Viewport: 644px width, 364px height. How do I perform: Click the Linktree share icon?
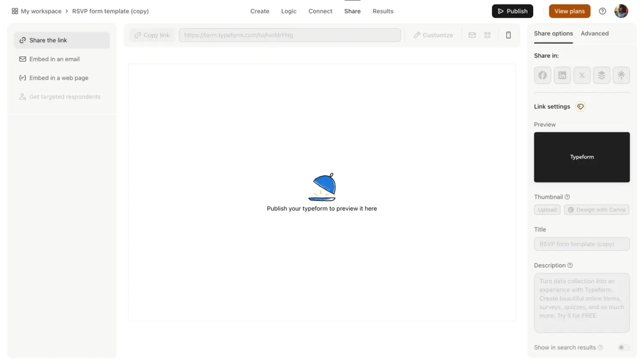pos(621,75)
